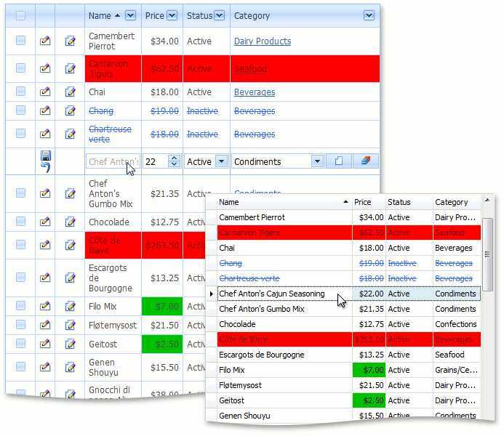Open the edit-form page icon for Fløtemysost
504x436 pixels.
70,325
